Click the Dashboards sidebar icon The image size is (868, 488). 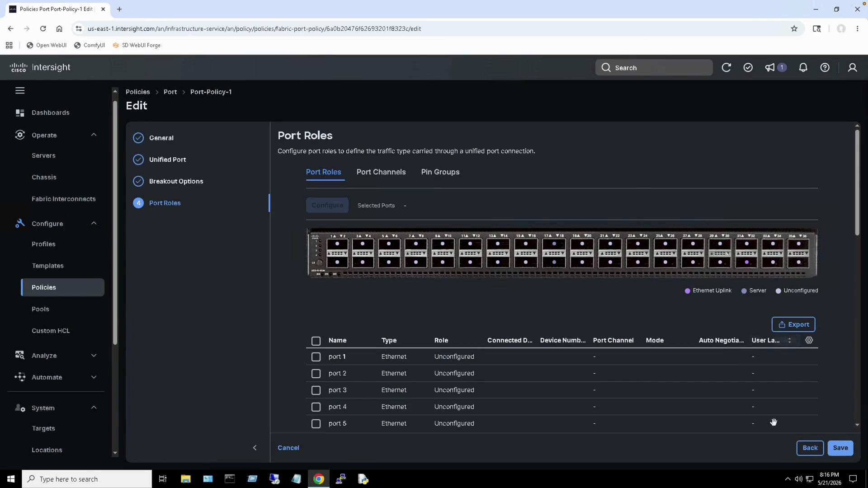point(20,113)
